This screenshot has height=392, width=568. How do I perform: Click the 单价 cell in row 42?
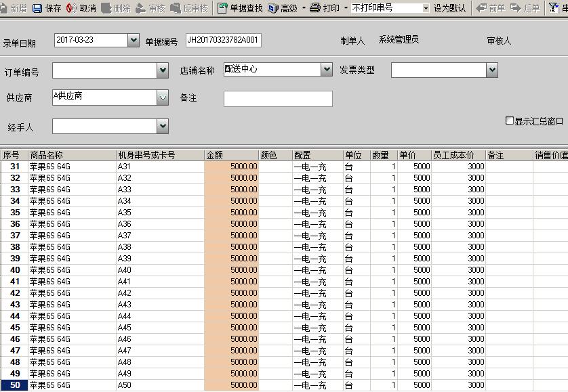pyautogui.click(x=414, y=293)
